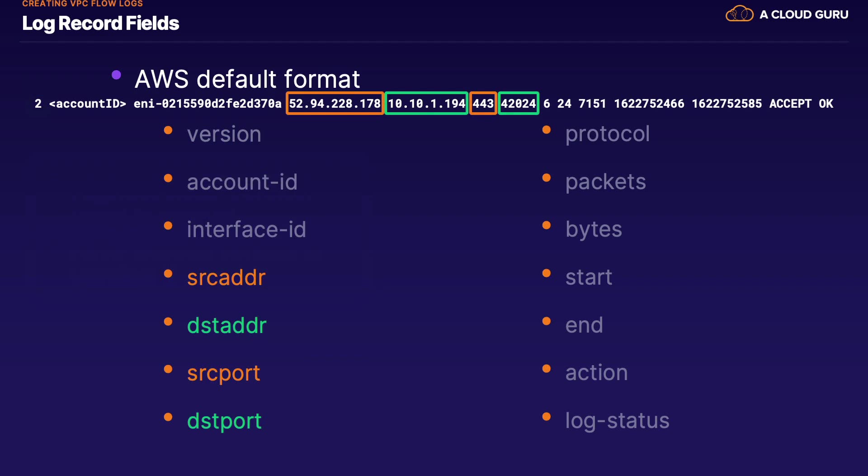Click the ACCEPT action value in the log record
This screenshot has height=476, width=868.
coord(790,104)
